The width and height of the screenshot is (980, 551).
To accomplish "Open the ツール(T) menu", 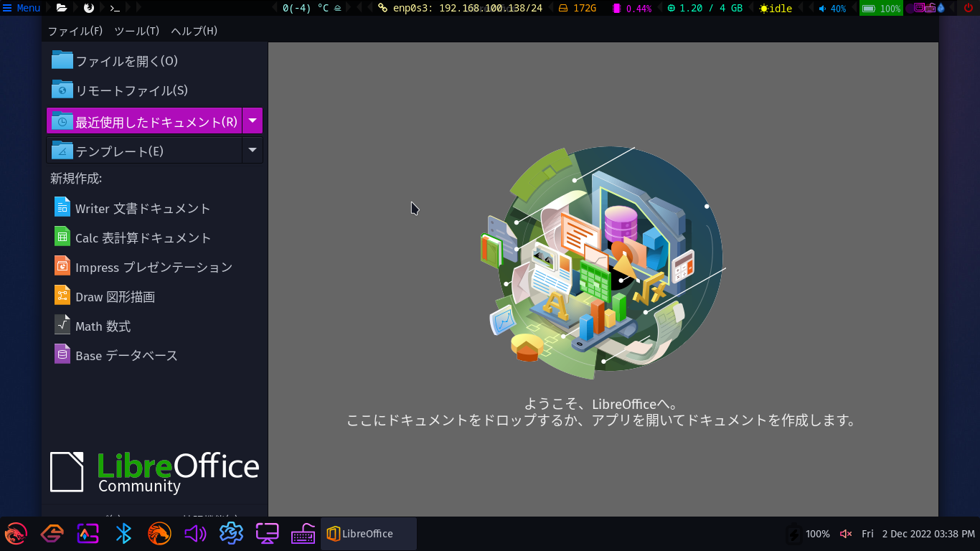I will (x=136, y=31).
